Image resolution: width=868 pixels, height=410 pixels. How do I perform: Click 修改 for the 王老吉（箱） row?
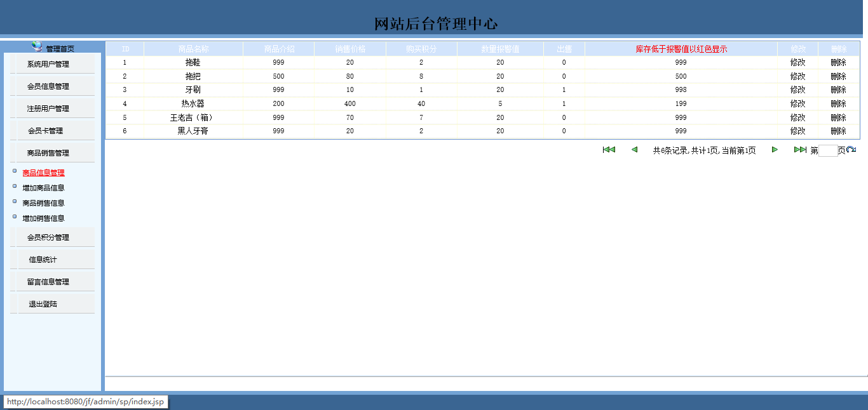797,117
